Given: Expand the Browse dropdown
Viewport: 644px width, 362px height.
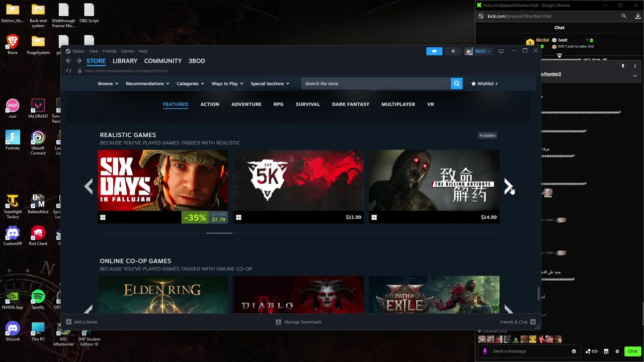Looking at the screenshot, I should (108, 83).
